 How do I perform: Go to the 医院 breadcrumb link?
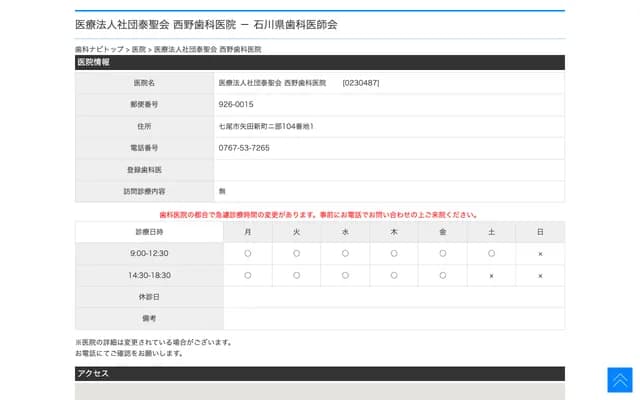[139, 49]
